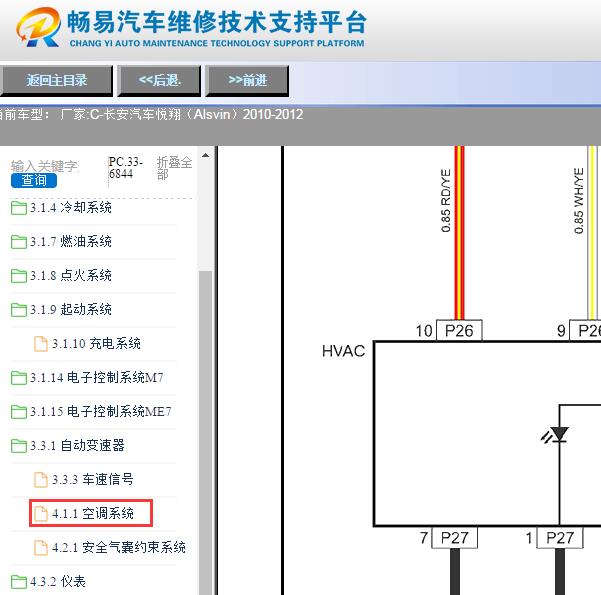The image size is (601, 595).
Task: Expand 3.1.14 电子控制系统M7 entry
Action: [97, 378]
